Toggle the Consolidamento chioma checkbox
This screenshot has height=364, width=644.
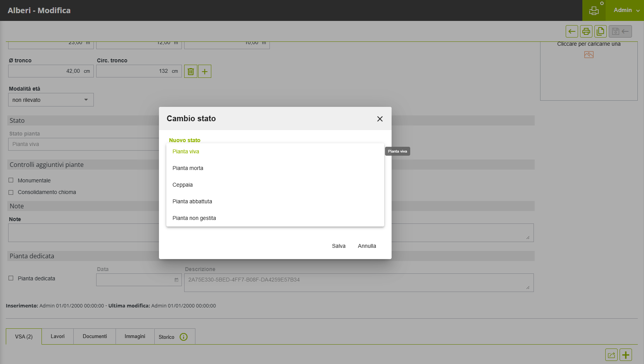pos(11,192)
